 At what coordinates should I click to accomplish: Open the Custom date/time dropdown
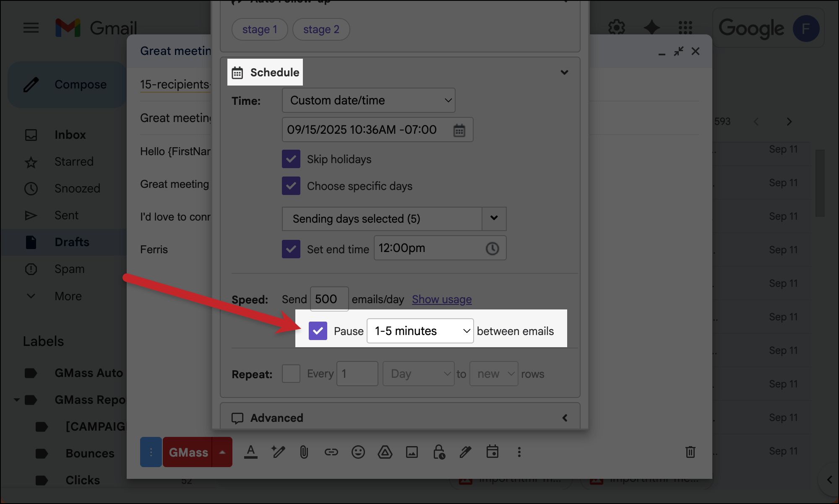[x=368, y=101]
